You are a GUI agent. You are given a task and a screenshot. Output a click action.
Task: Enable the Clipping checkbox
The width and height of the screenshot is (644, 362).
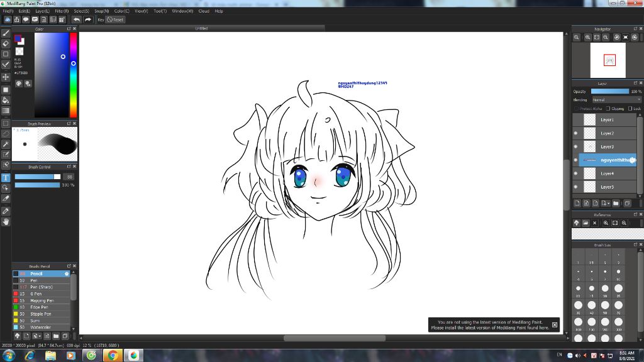[608, 108]
